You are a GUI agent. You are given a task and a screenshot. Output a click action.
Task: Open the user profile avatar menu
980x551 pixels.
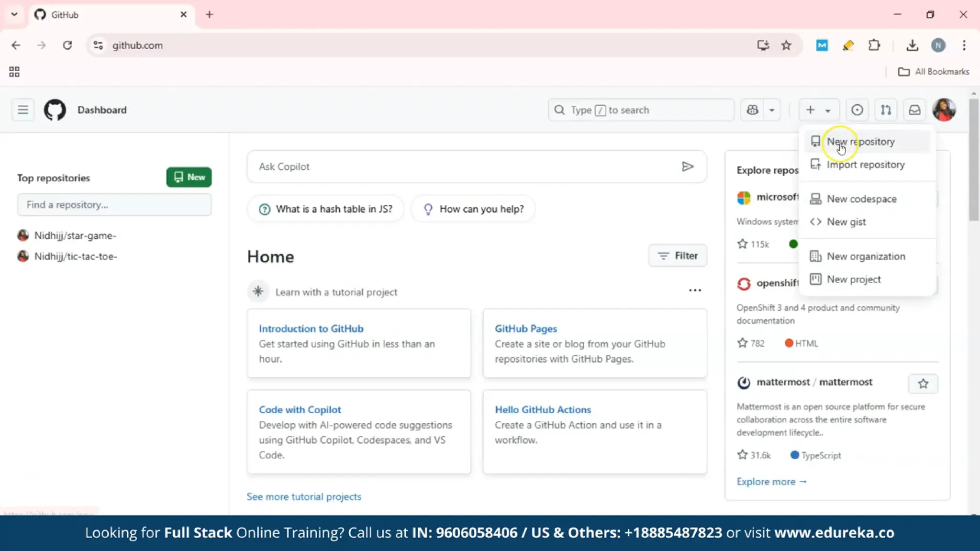(x=944, y=110)
